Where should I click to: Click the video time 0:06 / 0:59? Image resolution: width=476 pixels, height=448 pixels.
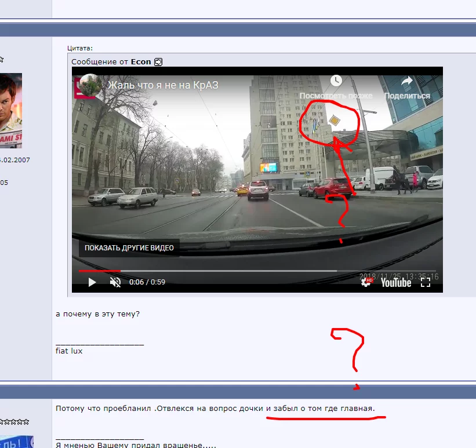coord(147,282)
